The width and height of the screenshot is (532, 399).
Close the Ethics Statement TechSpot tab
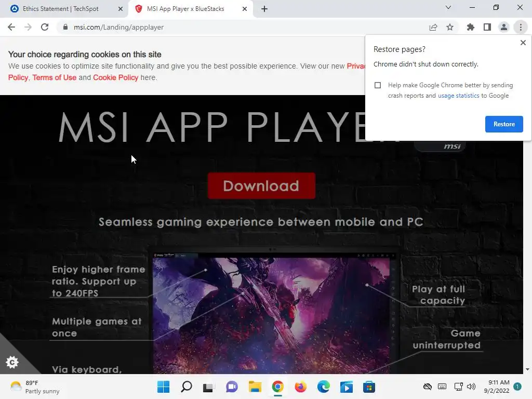[121, 9]
